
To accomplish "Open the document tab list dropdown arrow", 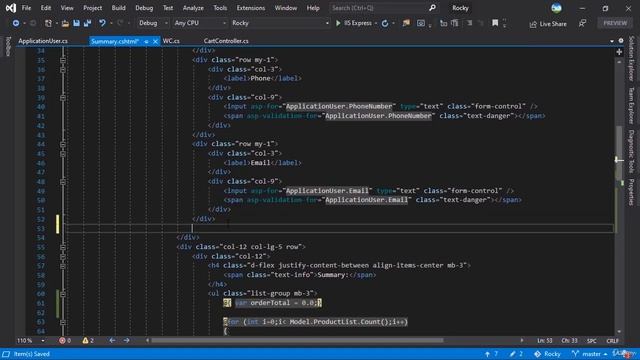I will [x=611, y=41].
